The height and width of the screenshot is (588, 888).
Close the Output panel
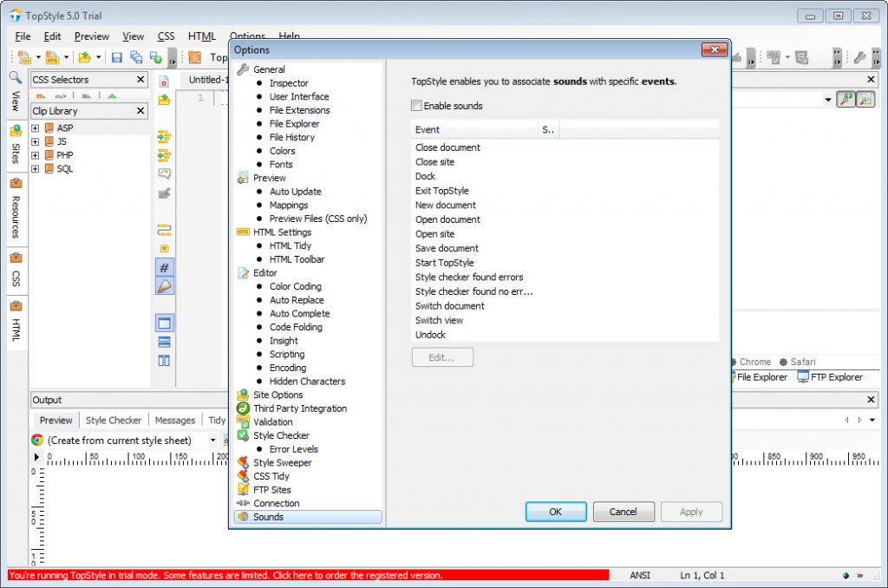(871, 399)
